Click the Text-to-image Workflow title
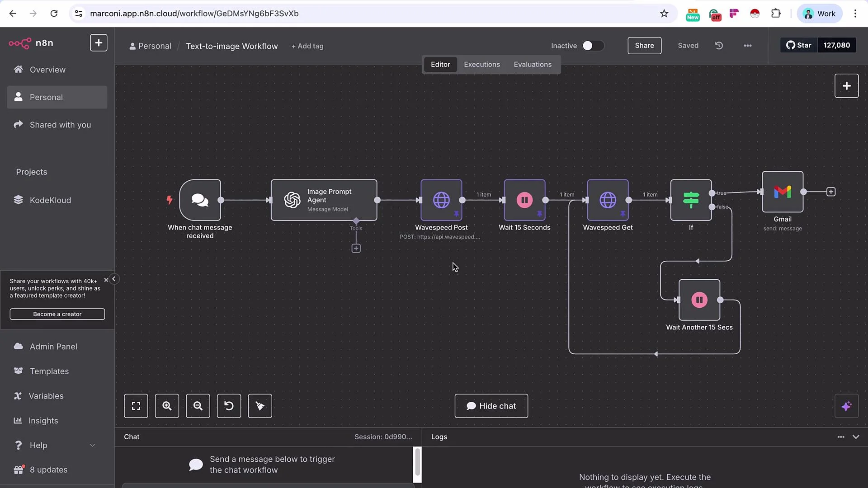The image size is (868, 488). point(232,46)
